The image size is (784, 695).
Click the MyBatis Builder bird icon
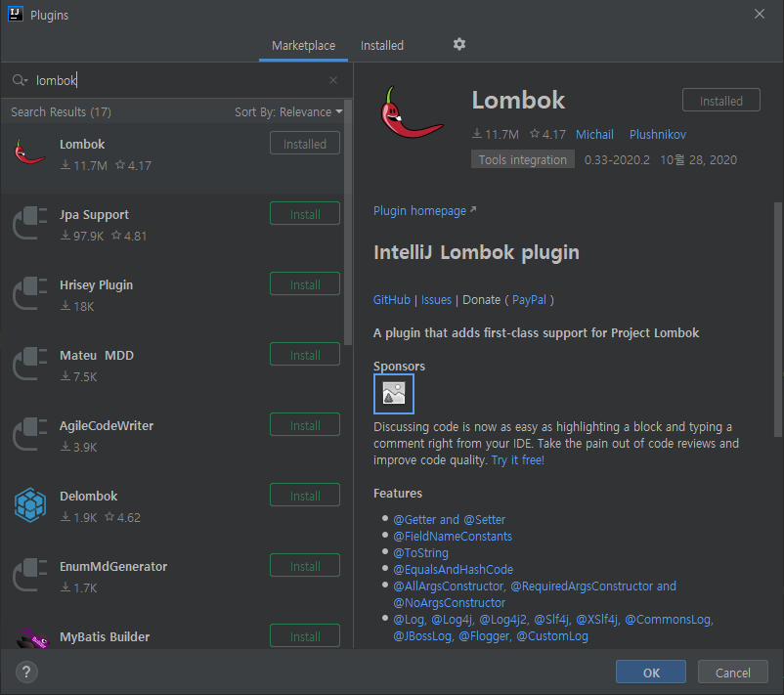coord(32,638)
